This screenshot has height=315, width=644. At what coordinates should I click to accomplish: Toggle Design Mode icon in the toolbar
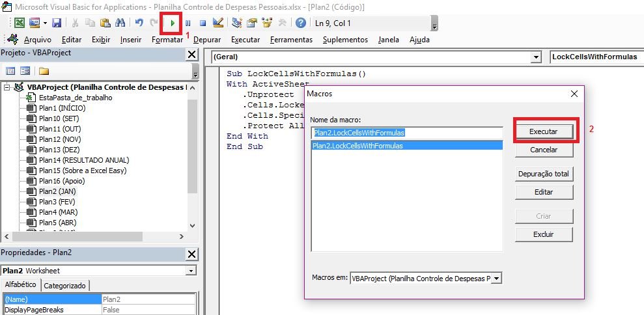[218, 23]
